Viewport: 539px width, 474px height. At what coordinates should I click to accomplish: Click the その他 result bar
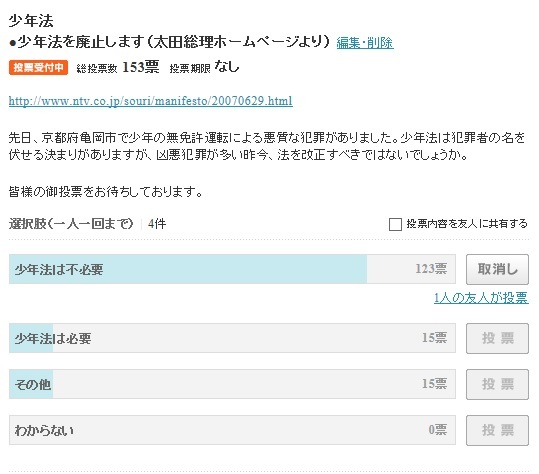[232, 384]
